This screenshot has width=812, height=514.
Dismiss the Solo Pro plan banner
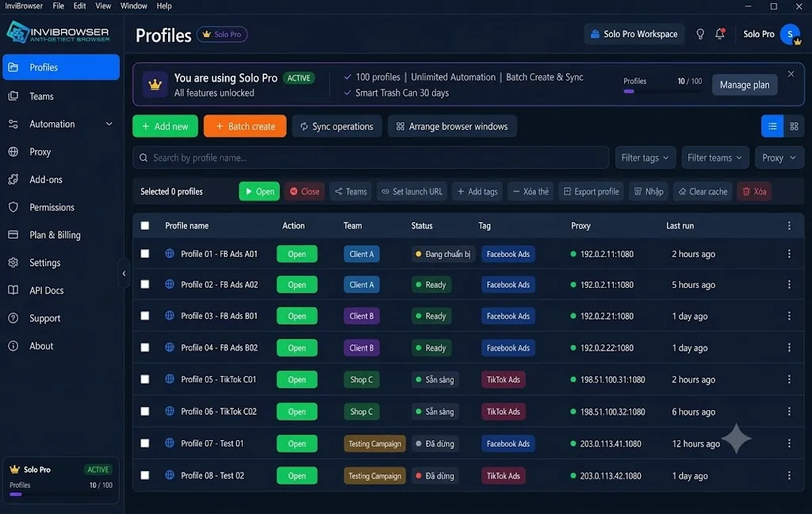pyautogui.click(x=791, y=74)
